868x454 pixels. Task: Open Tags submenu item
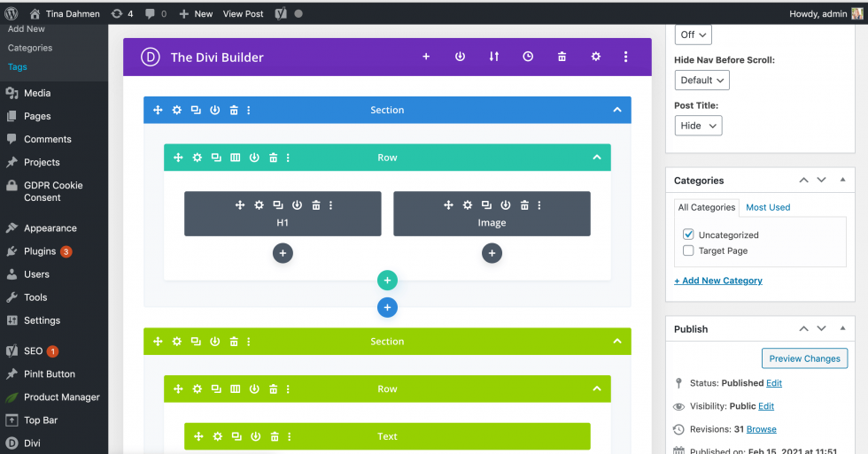[17, 67]
